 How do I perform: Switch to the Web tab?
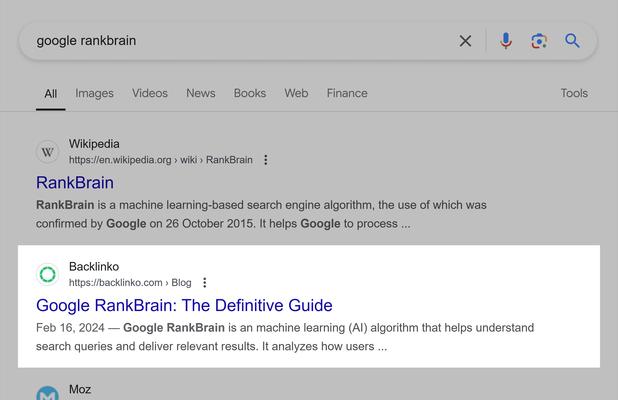coord(296,93)
